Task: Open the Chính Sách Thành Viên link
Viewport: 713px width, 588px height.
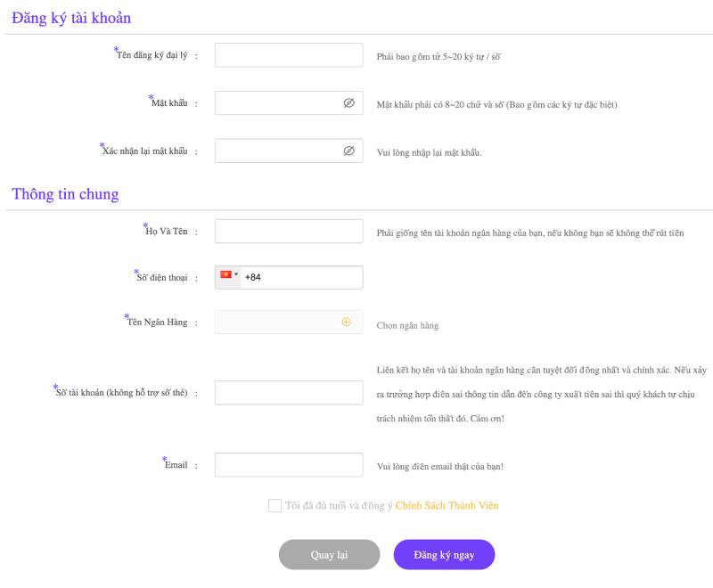Action: point(447,506)
